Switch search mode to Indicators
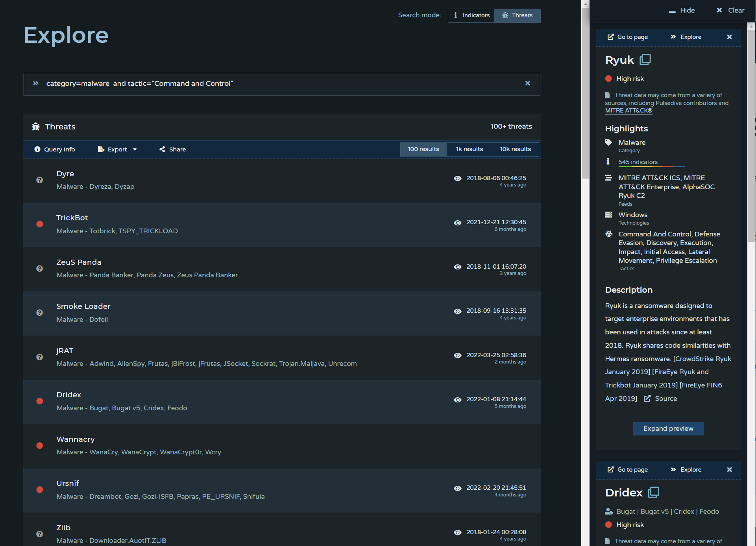 click(x=471, y=15)
